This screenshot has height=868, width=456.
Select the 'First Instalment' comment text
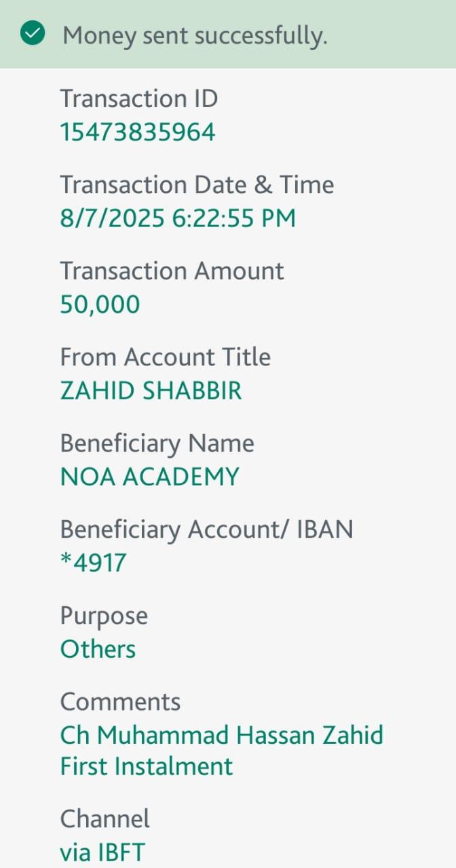(146, 767)
